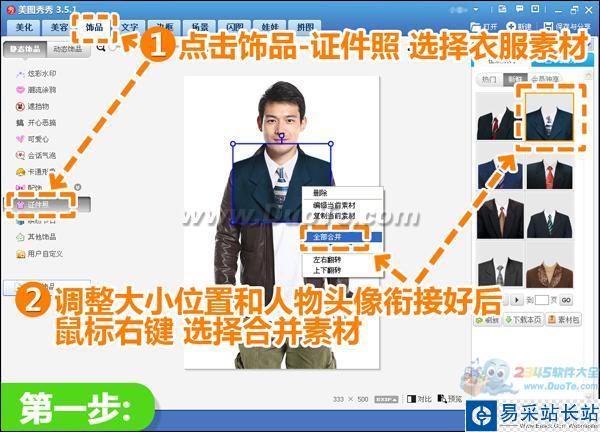Screen dimensions: 600x432
Task: Select the 静态饰品 sub-tab
Action: 25,49
